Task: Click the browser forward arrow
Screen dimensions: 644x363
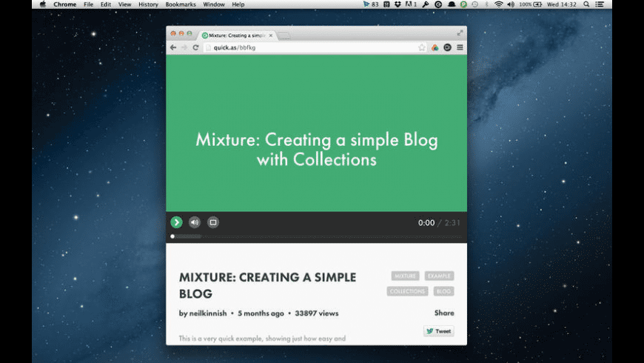Action: click(x=184, y=47)
